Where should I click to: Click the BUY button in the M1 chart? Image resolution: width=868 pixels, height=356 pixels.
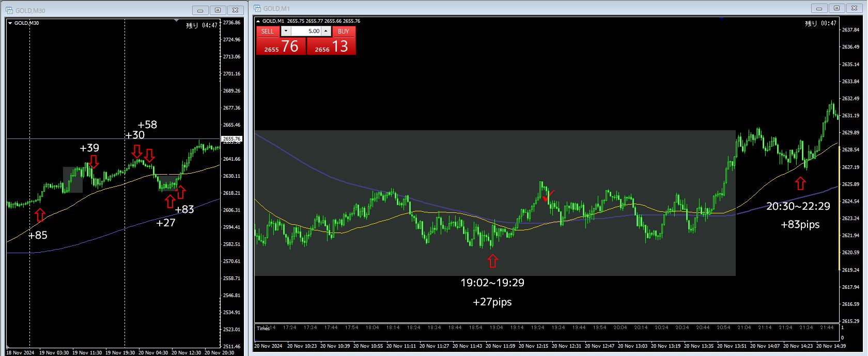tap(344, 31)
